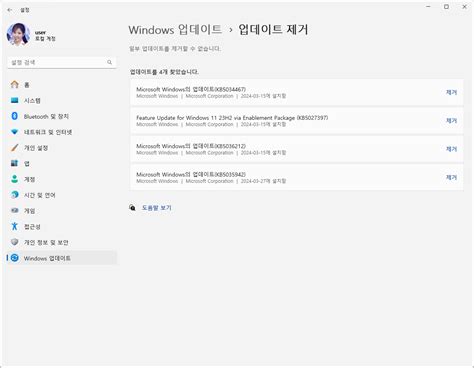This screenshot has height=368, width=474.
Task: Remove update KB5035942
Action: (x=451, y=177)
